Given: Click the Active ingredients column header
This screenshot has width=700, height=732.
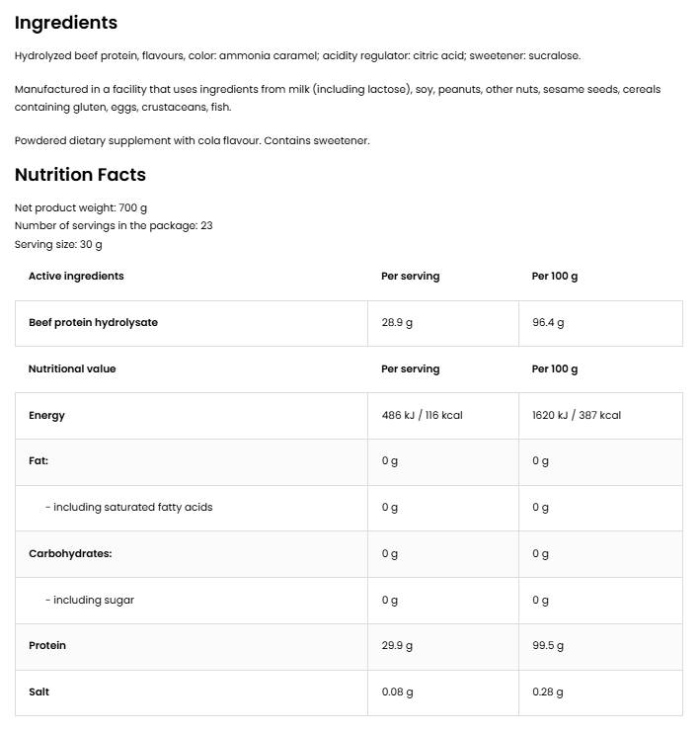Looking at the screenshot, I should point(76,277).
